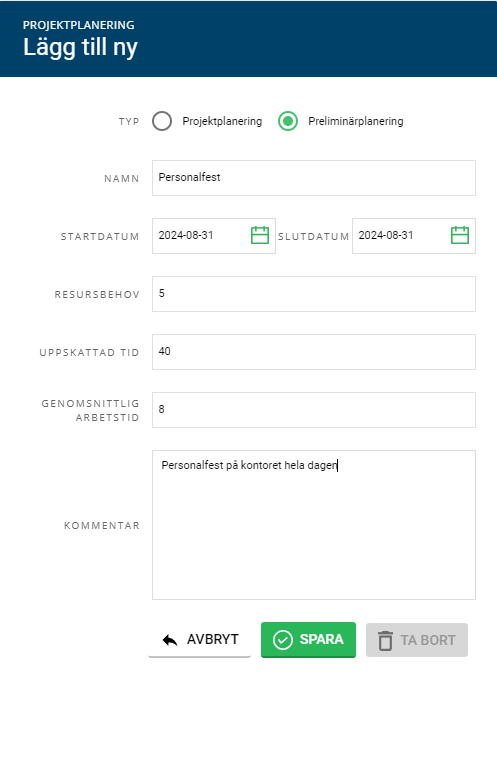This screenshot has height=766, width=497.
Task: Save the entry with the Spara button
Action: click(x=308, y=640)
